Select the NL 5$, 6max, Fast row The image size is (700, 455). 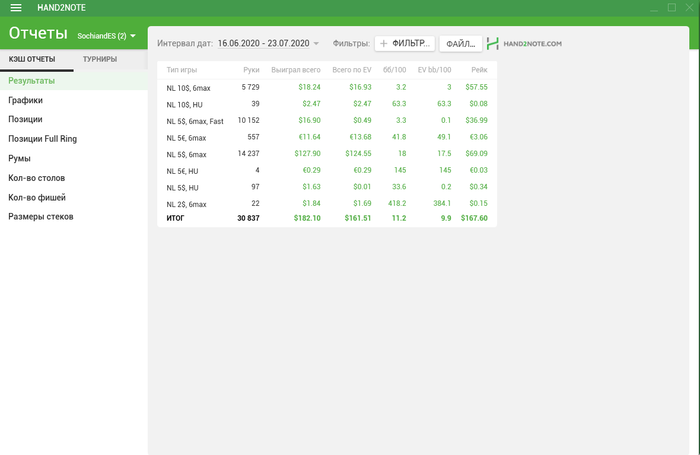(327, 121)
